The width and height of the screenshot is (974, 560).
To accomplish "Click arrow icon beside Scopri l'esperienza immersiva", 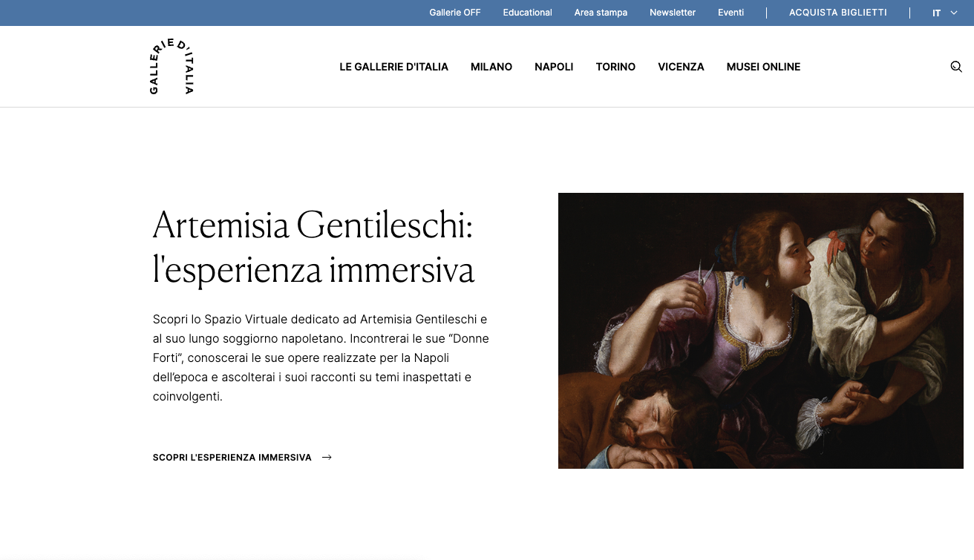I will (x=327, y=458).
